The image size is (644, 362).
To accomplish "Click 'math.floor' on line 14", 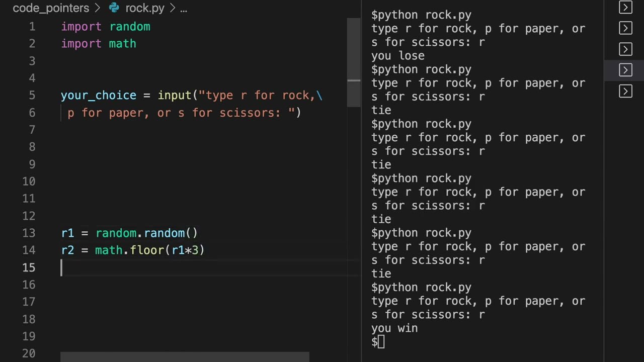I will pyautogui.click(x=130, y=250).
